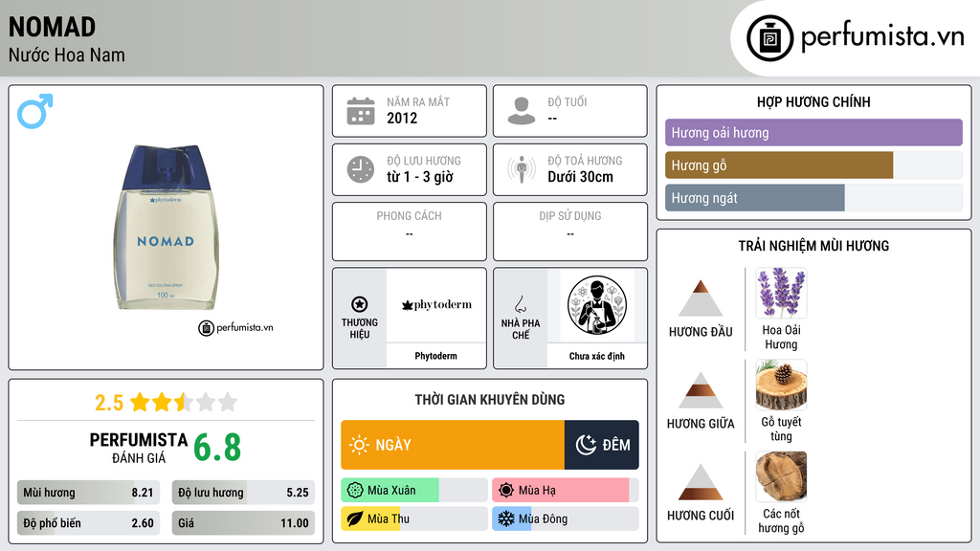Click the Hợp hương chính heading
This screenshot has width=980, height=551.
[813, 101]
